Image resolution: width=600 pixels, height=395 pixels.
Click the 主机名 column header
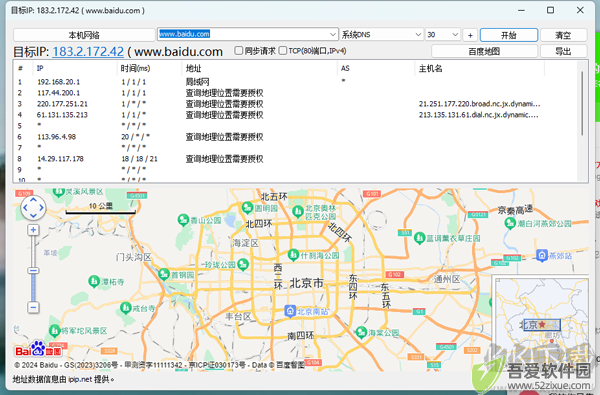[480, 68]
